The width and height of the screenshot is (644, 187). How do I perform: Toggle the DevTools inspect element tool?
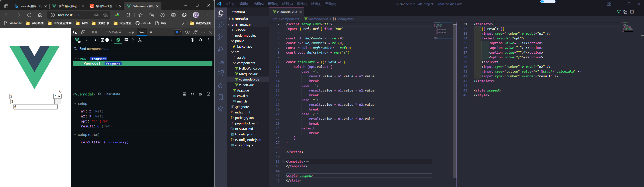pyautogui.click(x=75, y=32)
